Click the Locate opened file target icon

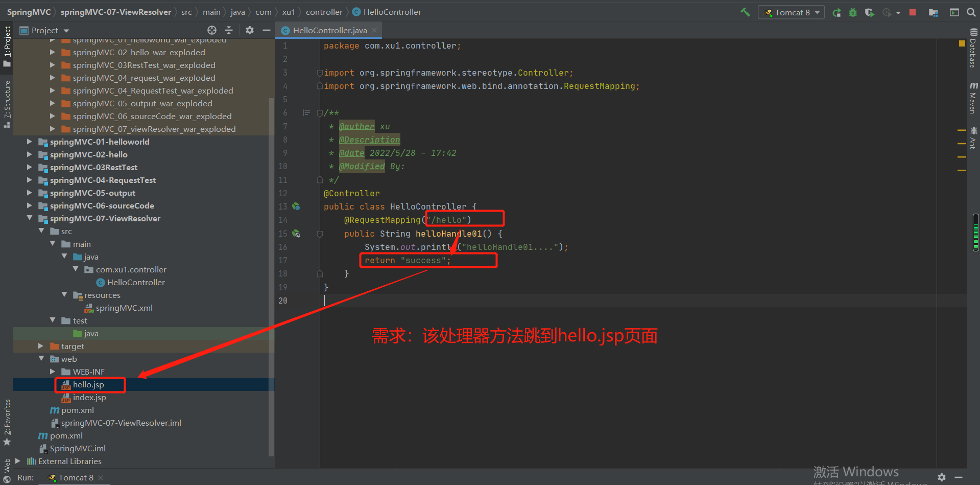coord(212,30)
